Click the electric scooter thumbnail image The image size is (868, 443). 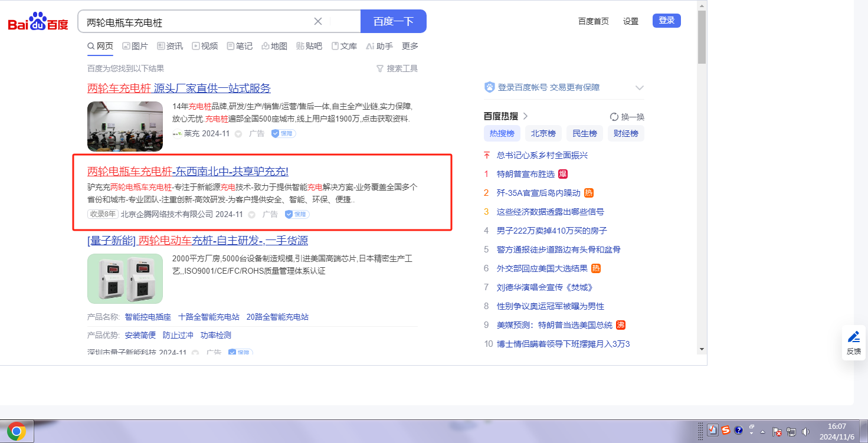125,126
